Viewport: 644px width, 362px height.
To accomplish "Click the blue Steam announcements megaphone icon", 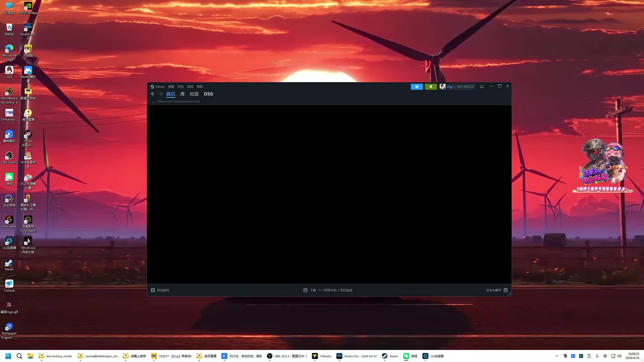I will pyautogui.click(x=417, y=86).
